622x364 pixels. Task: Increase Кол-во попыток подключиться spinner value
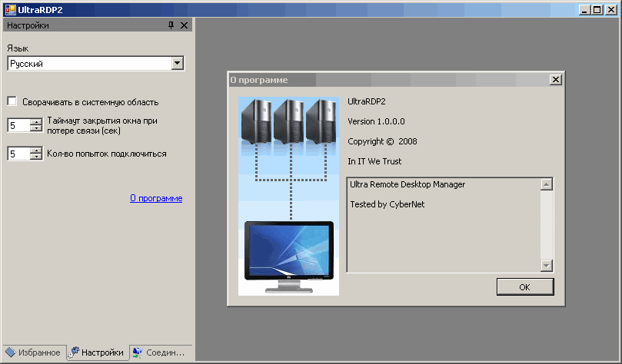[36, 150]
